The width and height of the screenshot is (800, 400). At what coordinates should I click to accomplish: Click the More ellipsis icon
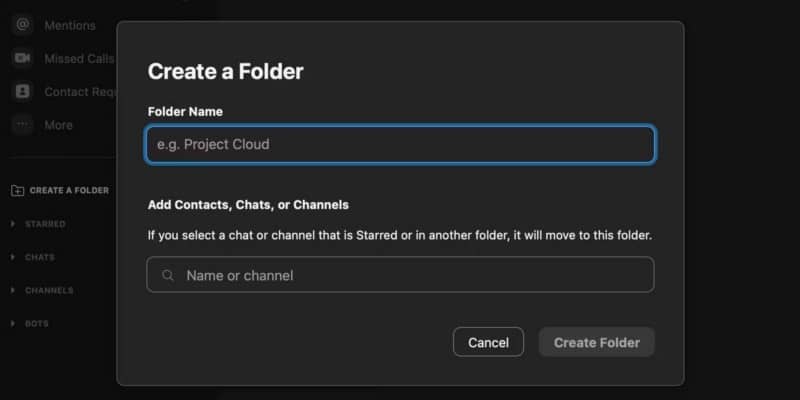[x=22, y=125]
